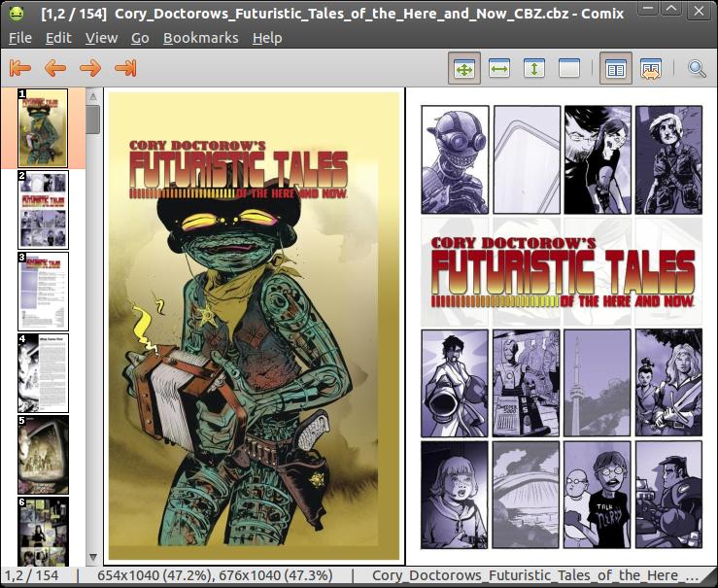Viewport: 718px width, 588px height.
Task: Open the File menu
Action: 20,38
